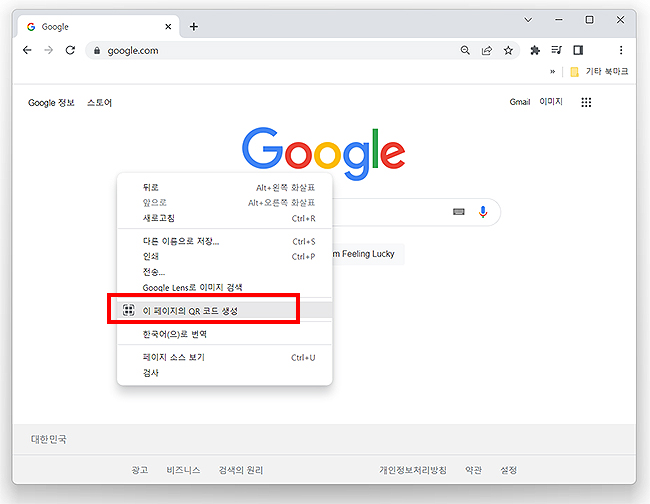
Task: Close the Google tab
Action: pyautogui.click(x=168, y=27)
